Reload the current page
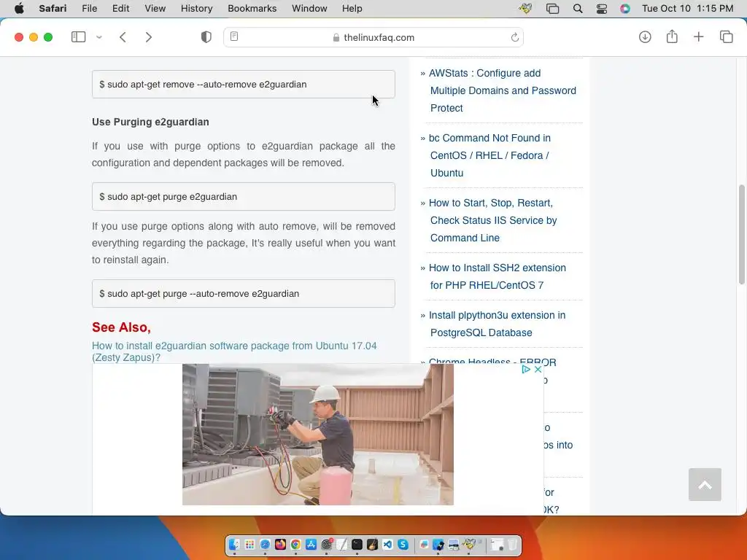Viewport: 747px width, 560px height. click(x=514, y=37)
